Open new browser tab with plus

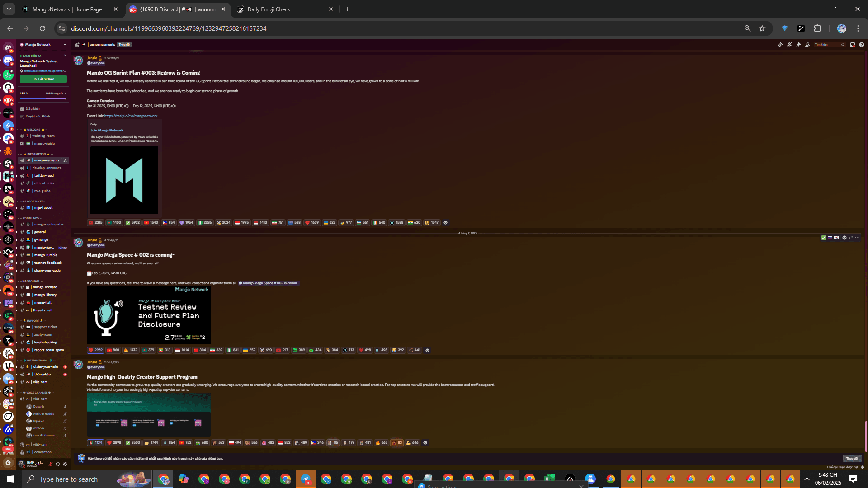pos(347,9)
